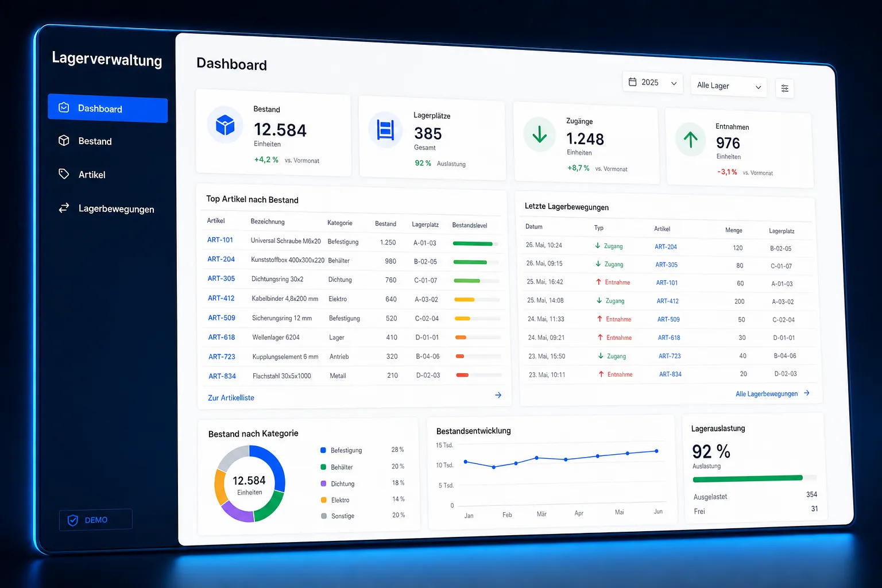Click the shield icon in DEMO badge
Image resolution: width=882 pixels, height=588 pixels.
[x=73, y=520]
